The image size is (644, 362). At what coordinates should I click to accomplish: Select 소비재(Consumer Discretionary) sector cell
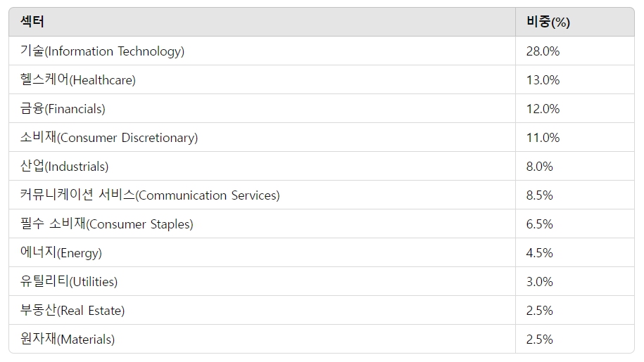[109, 138]
